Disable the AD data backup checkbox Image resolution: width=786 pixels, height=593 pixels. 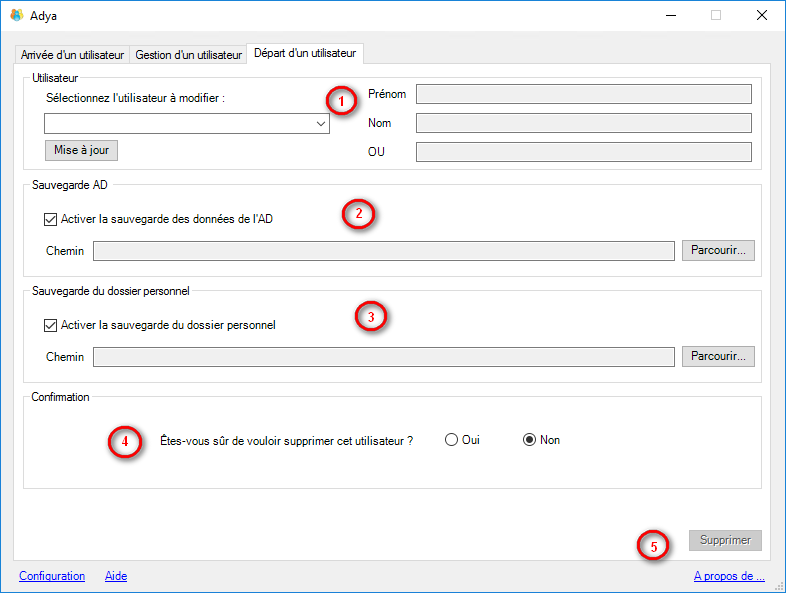click(x=51, y=219)
